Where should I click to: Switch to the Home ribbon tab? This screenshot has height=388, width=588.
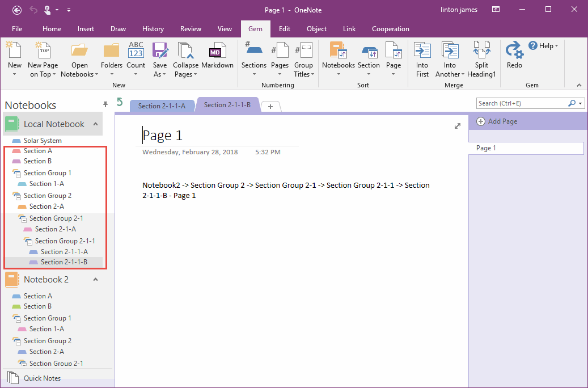[x=52, y=29]
